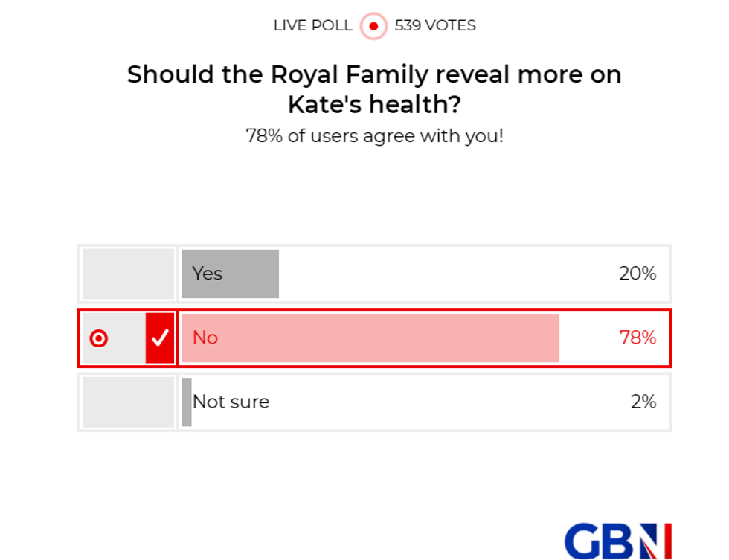The height and width of the screenshot is (560, 729).
Task: Click the red target icon beside No
Action: 99,338
